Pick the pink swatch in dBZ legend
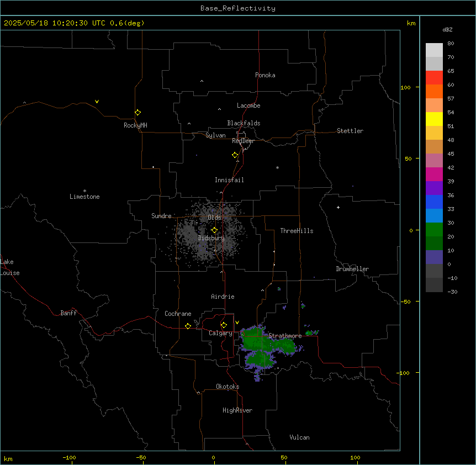 (434, 161)
